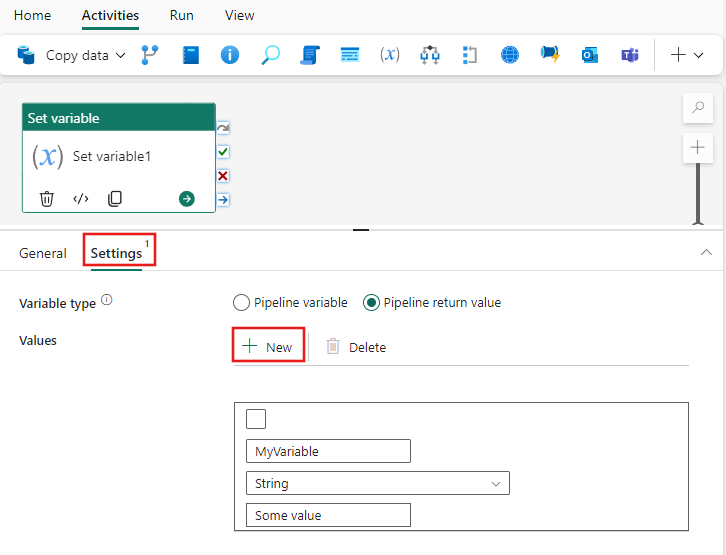Switch to the General tab
The image size is (726, 555).
pyautogui.click(x=43, y=253)
